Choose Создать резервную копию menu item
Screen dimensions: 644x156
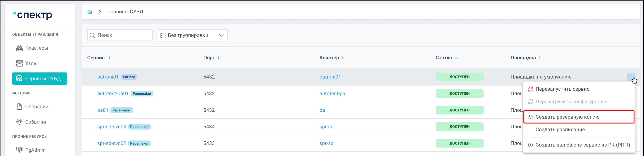567,117
